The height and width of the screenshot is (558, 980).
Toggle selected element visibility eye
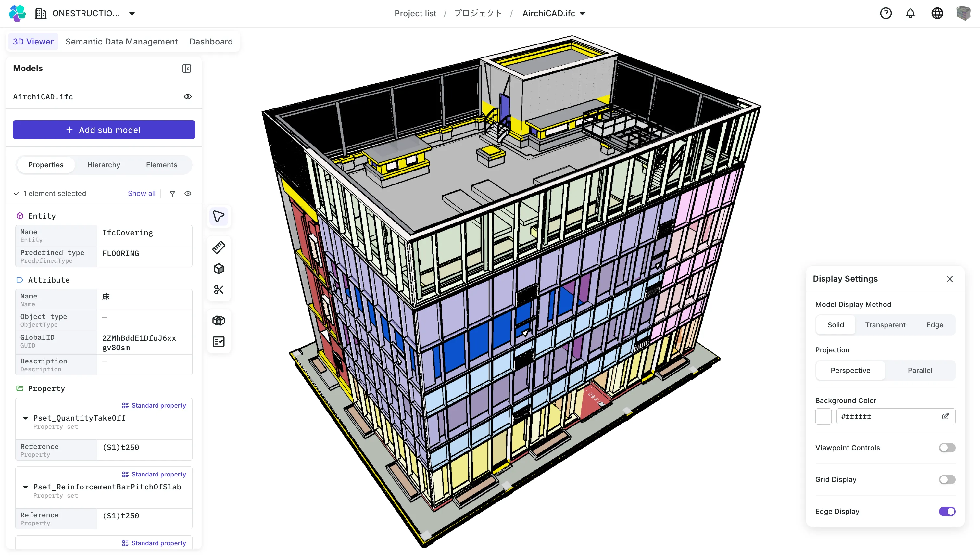click(188, 194)
